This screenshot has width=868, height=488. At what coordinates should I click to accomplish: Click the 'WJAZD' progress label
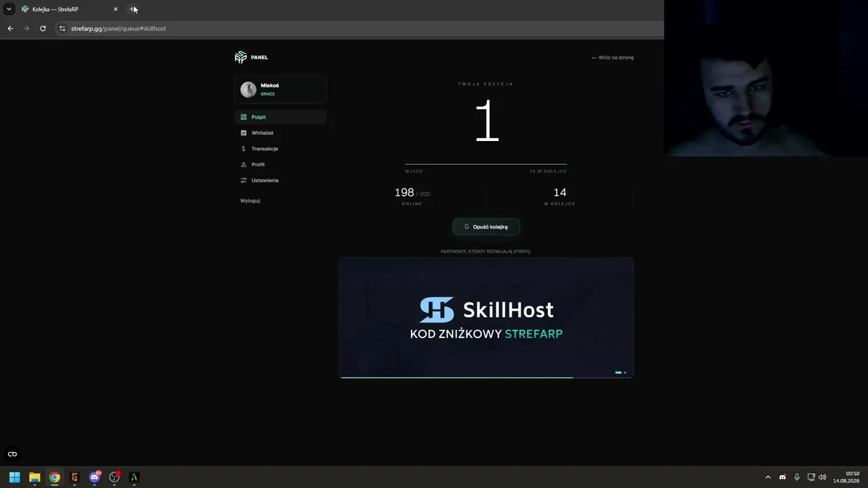(414, 171)
